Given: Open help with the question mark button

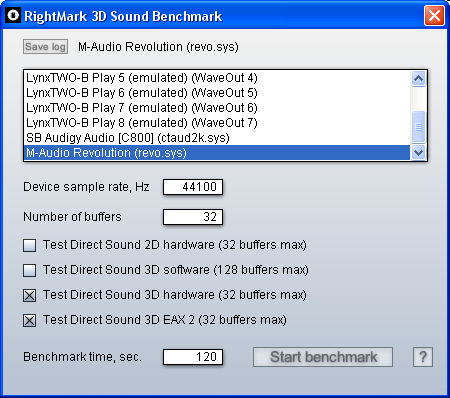Looking at the screenshot, I should [x=423, y=357].
